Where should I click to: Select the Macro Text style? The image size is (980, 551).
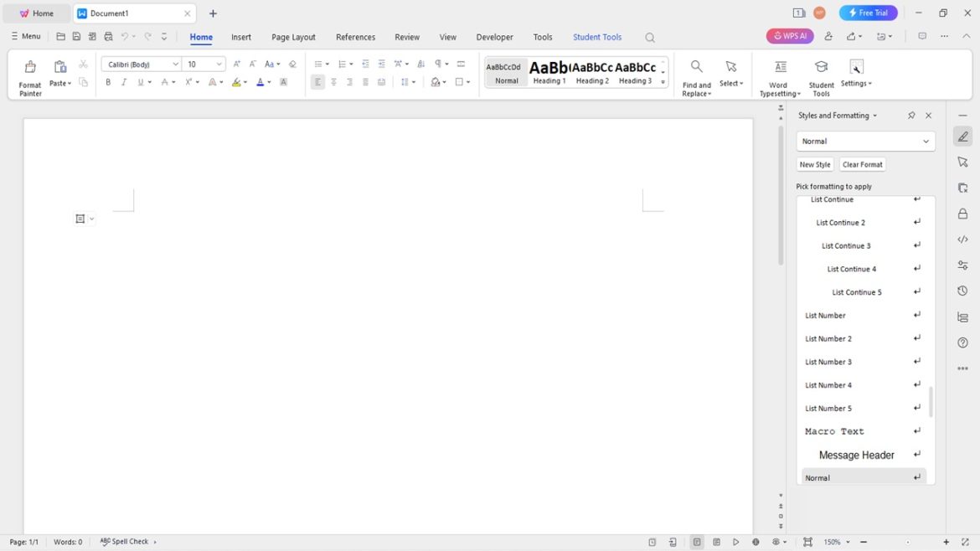click(834, 430)
